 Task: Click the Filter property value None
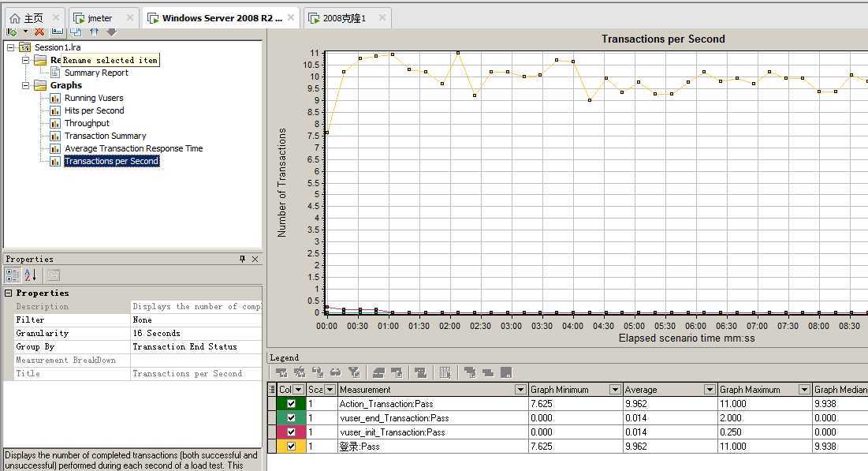196,320
